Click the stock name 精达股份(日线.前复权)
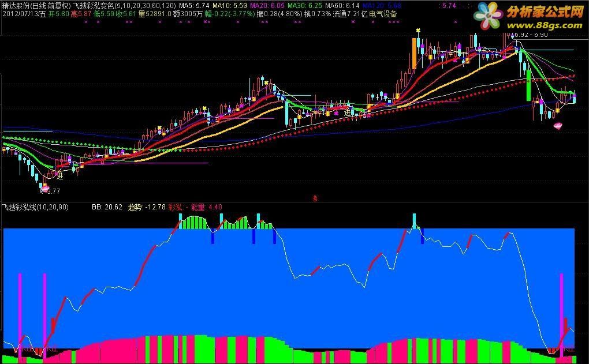Screen dimensions: 589x364 pos(36,6)
